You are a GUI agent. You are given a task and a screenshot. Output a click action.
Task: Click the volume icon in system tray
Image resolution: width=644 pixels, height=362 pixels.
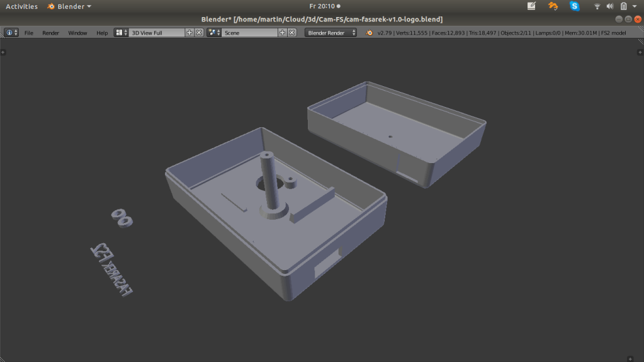[609, 6]
